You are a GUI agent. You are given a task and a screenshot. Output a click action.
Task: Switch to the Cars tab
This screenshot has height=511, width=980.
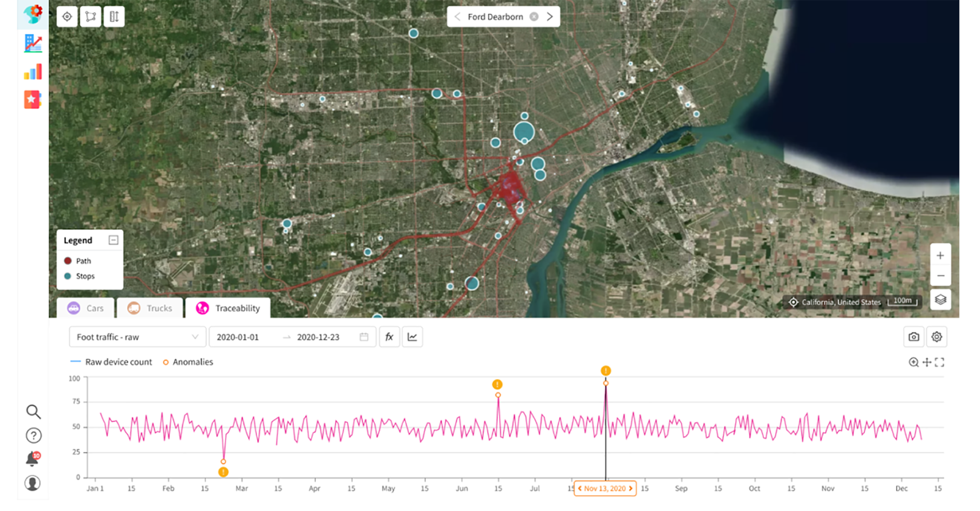tap(85, 308)
